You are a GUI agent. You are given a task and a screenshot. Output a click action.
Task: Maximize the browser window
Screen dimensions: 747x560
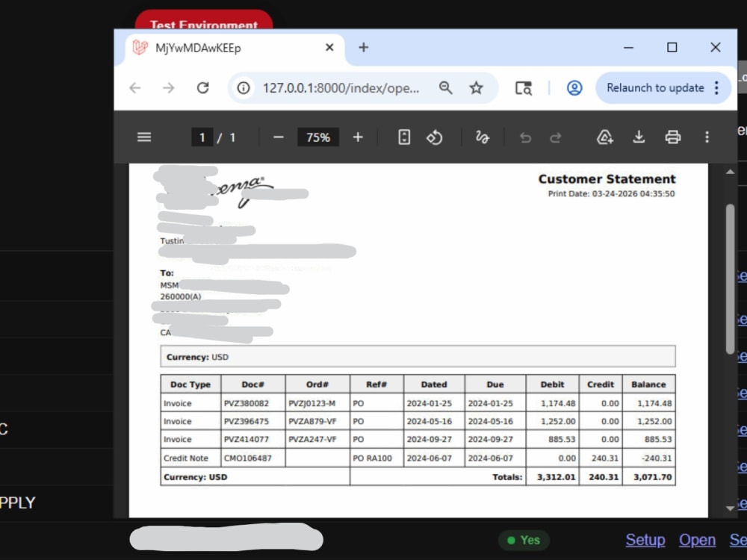click(x=672, y=48)
